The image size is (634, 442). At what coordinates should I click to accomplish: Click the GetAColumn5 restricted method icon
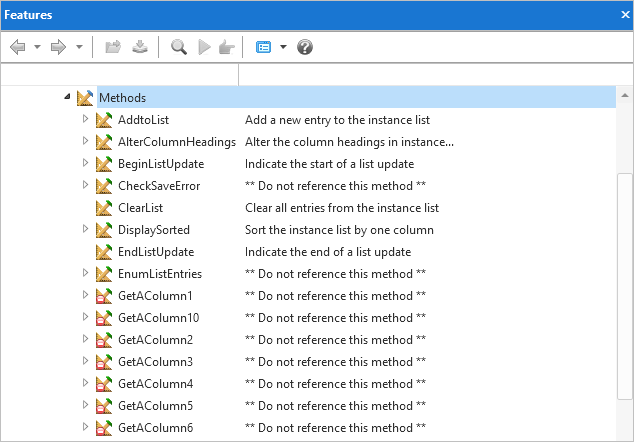[x=104, y=405]
